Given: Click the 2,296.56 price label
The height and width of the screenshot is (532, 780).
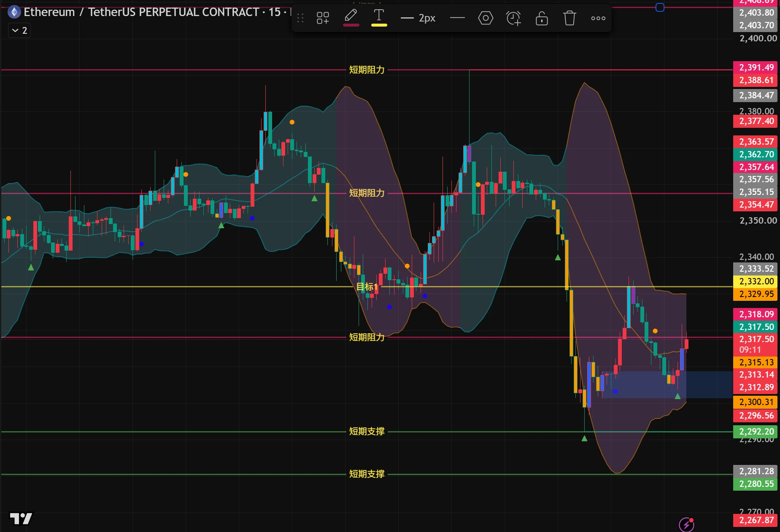Looking at the screenshot, I should [756, 416].
